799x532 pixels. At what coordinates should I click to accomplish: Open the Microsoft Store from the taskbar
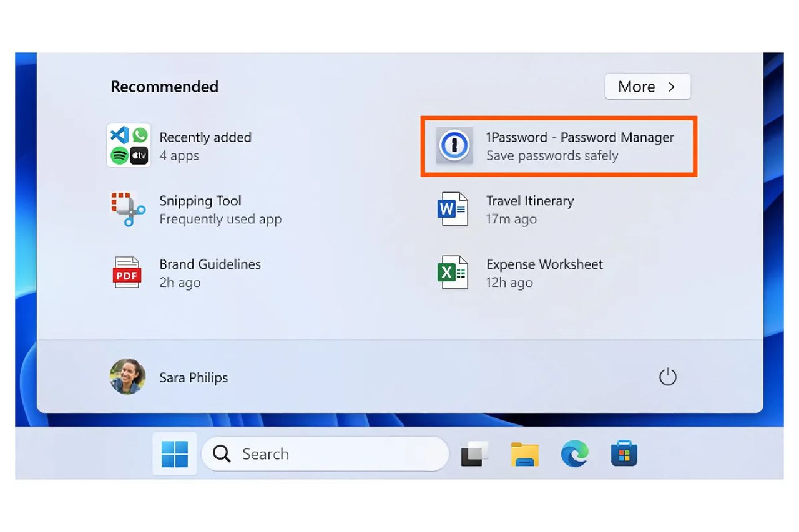624,453
